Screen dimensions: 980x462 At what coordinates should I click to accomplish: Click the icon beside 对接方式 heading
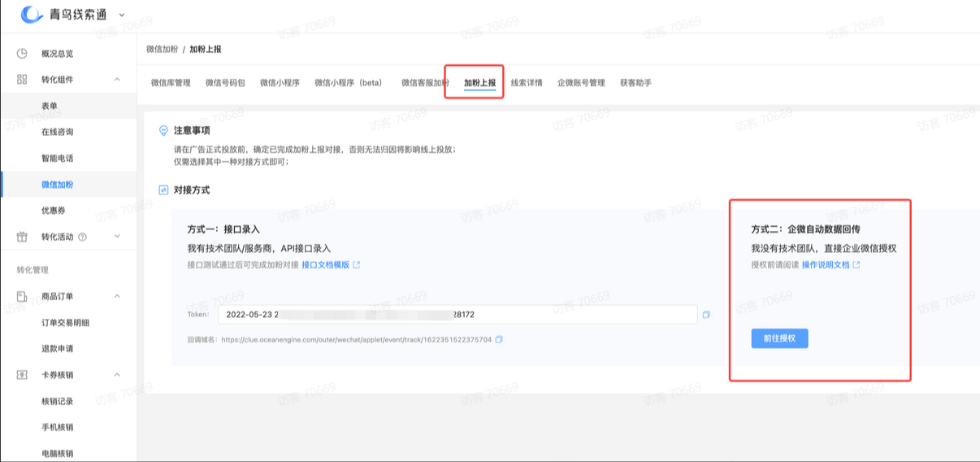[163, 190]
